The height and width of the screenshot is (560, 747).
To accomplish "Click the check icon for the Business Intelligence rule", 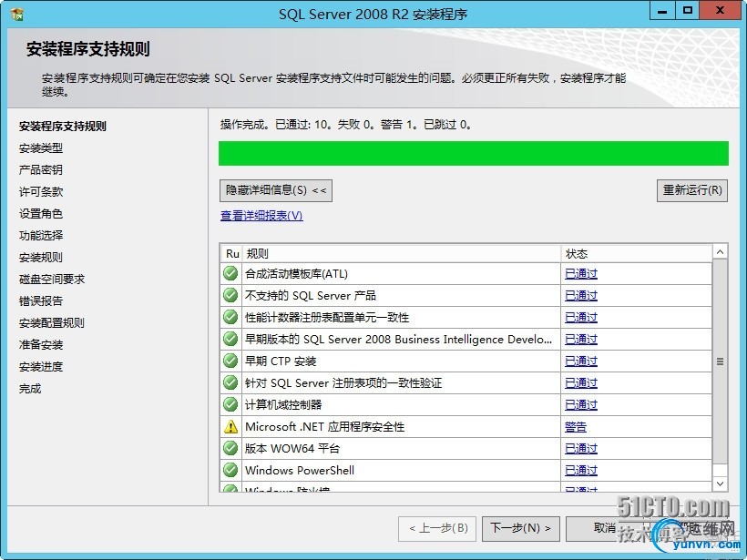I will 230,339.
